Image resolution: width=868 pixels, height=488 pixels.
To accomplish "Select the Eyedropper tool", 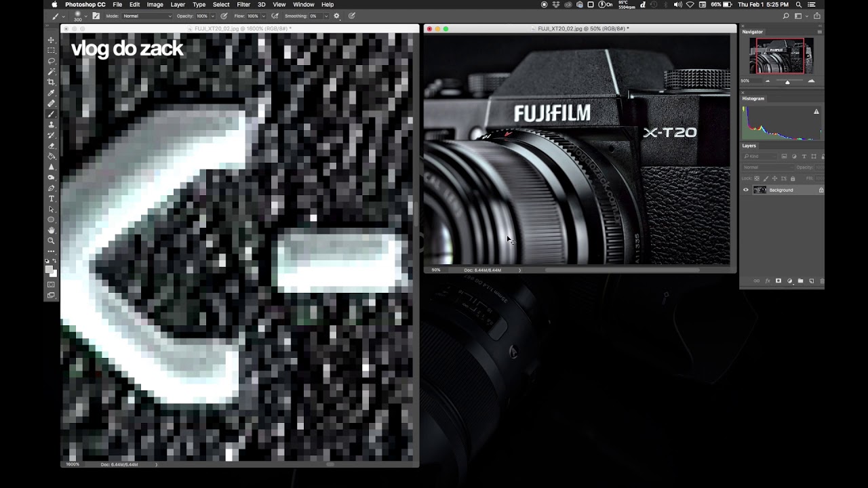I will click(51, 93).
